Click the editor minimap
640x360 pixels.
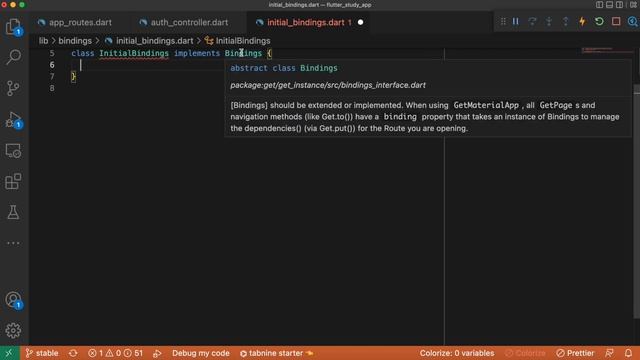point(607,51)
